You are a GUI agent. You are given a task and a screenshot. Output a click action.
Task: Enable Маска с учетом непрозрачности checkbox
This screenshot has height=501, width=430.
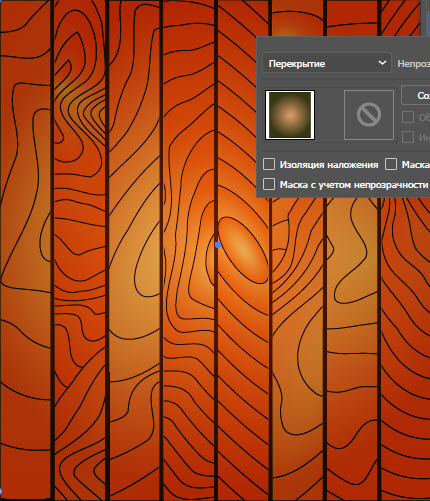click(269, 184)
